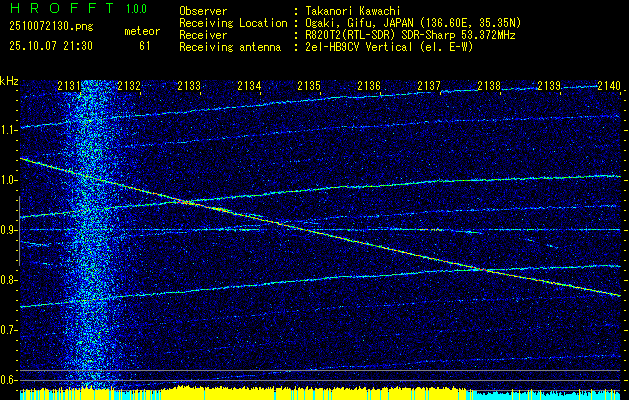Click the R820T2(RTL-SDR) SDR-Sharp receiver text
This screenshot has width=629, height=400.
(410, 35)
